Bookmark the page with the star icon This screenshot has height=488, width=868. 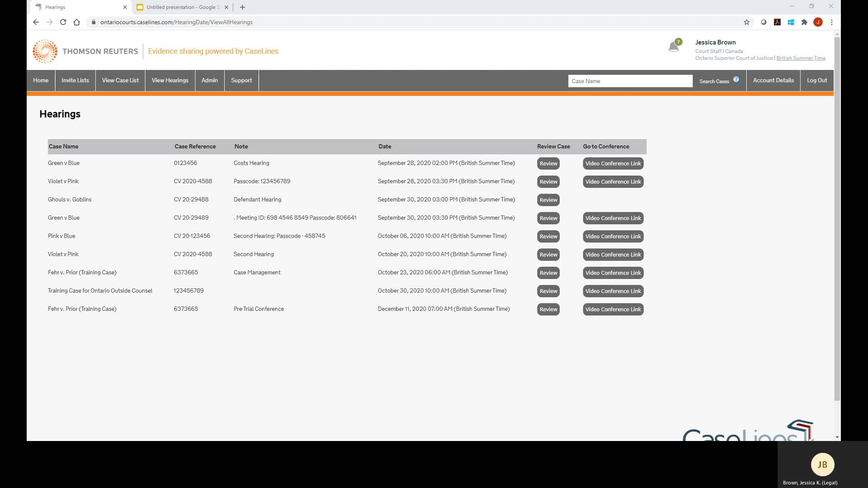747,22
